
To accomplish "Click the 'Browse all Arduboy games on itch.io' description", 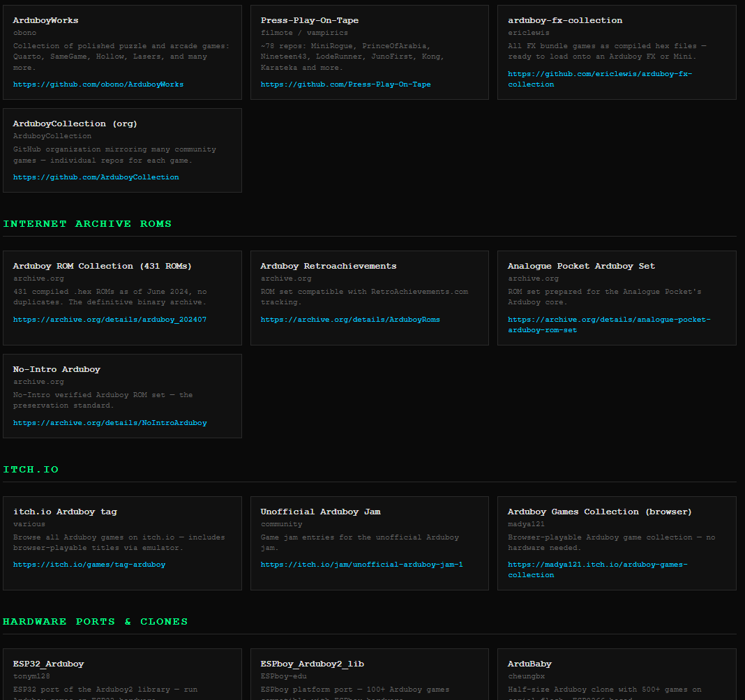I will pos(119,543).
